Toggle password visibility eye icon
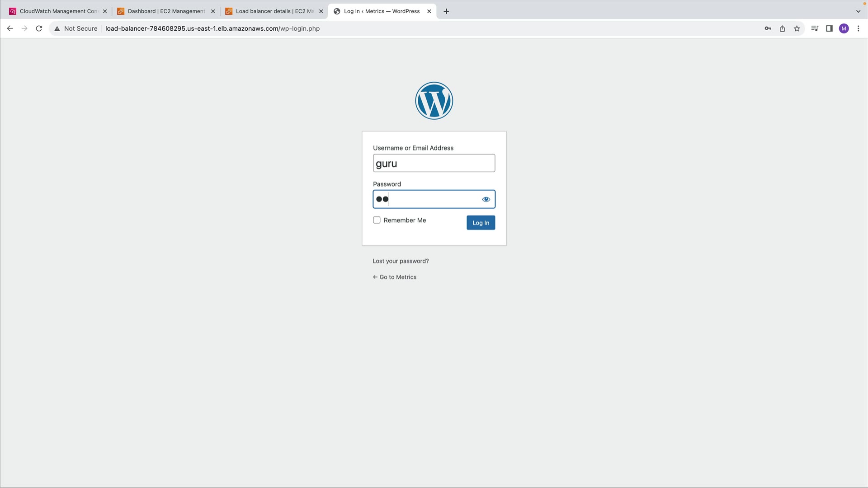This screenshot has height=488, width=868. 486,199
